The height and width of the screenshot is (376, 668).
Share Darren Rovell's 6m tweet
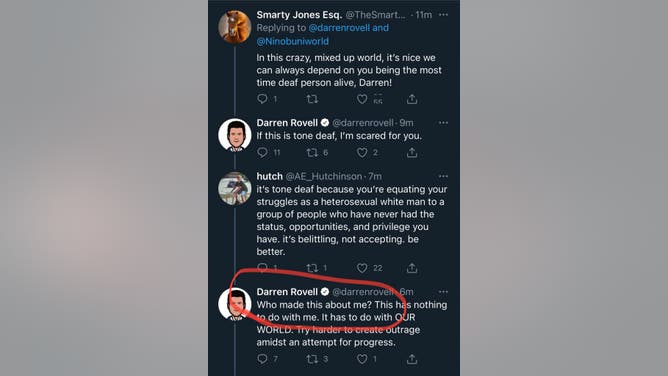[x=412, y=359]
